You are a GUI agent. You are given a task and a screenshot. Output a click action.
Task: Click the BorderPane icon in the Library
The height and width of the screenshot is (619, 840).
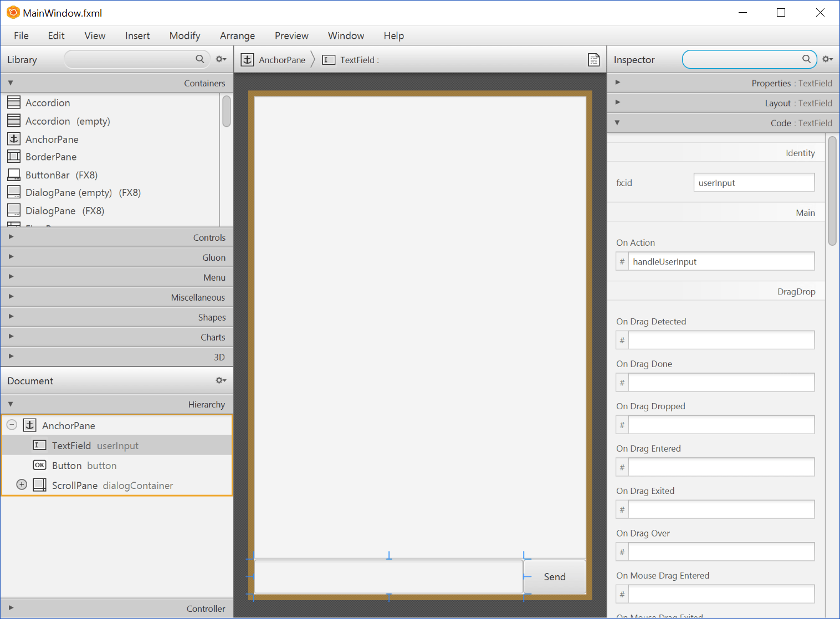[14, 157]
